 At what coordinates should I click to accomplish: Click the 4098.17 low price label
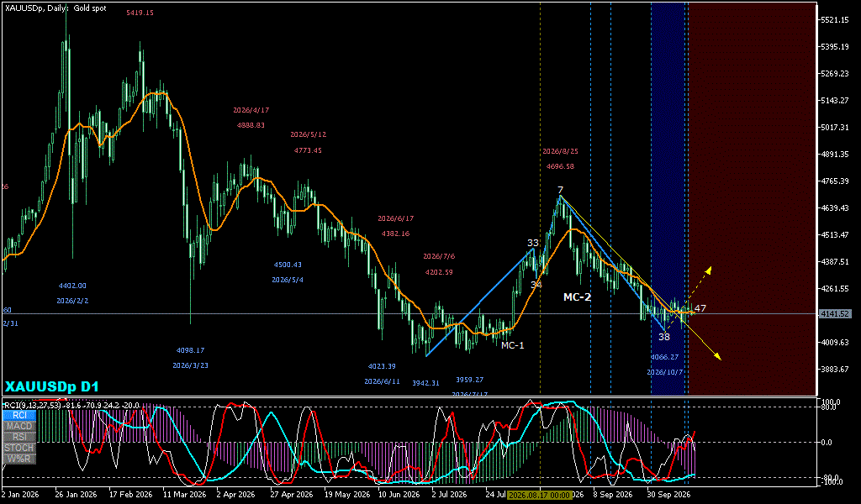click(191, 350)
